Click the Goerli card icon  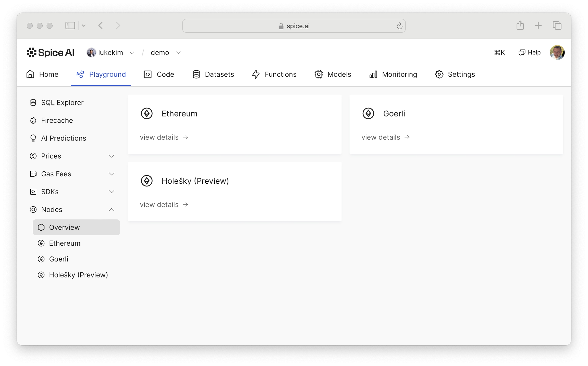click(x=368, y=113)
